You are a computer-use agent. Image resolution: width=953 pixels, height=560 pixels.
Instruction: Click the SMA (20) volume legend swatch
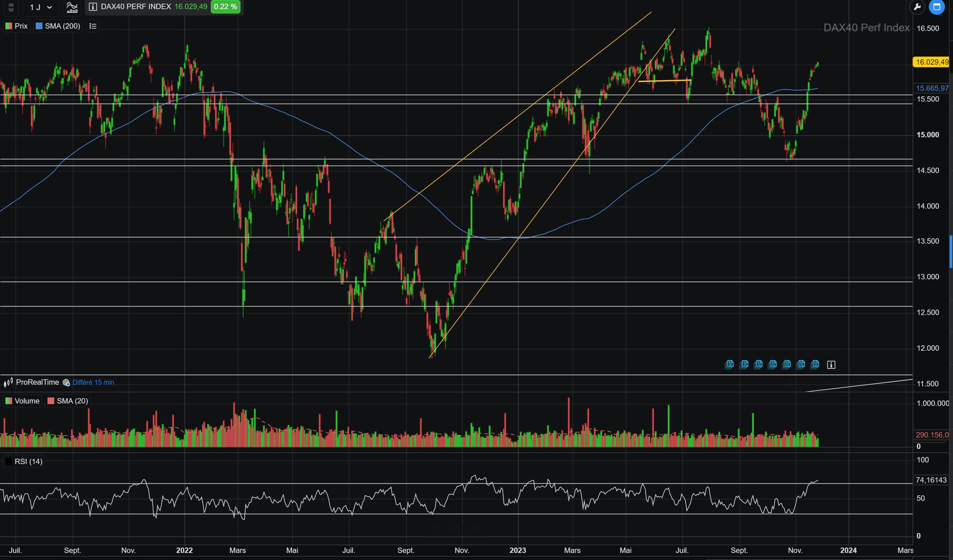51,401
